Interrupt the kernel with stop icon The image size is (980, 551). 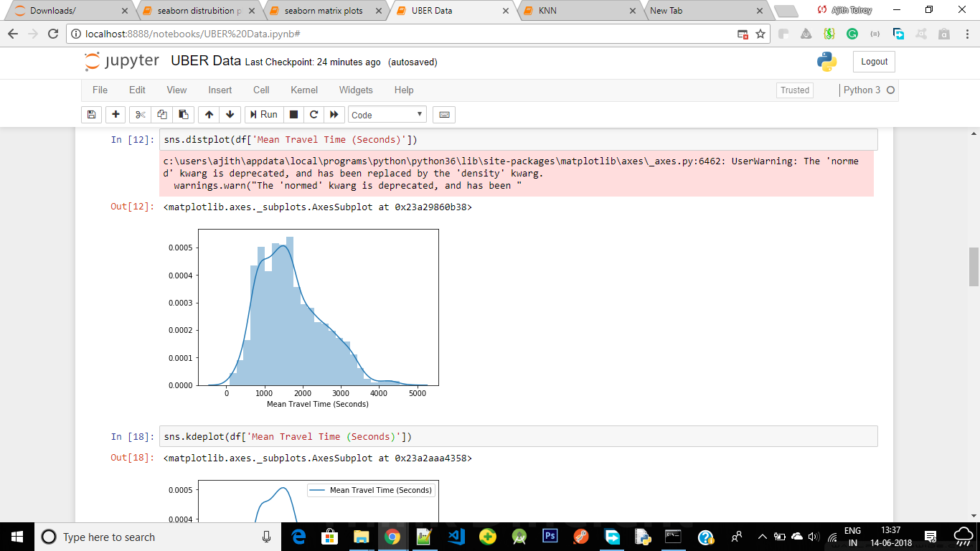(294, 114)
